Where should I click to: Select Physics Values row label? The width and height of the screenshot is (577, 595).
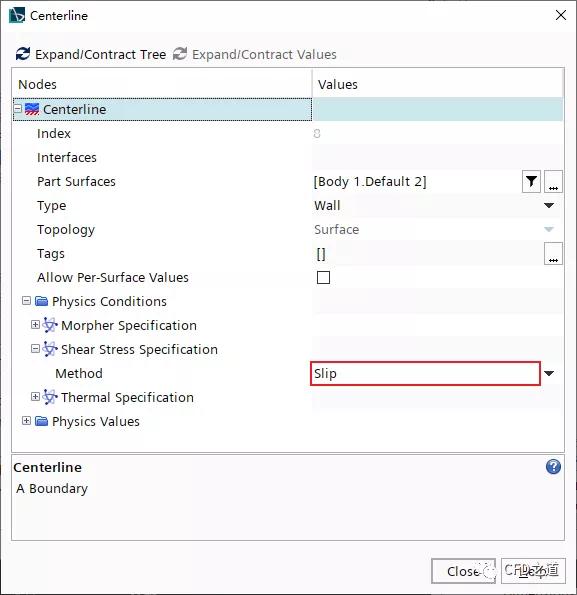[96, 422]
